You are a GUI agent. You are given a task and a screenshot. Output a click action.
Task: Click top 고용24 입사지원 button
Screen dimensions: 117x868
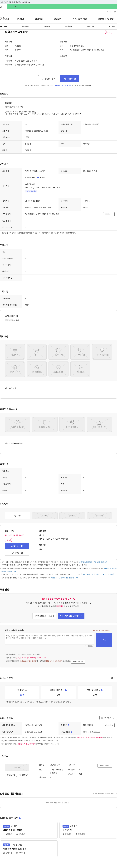pyautogui.click(x=69, y=79)
